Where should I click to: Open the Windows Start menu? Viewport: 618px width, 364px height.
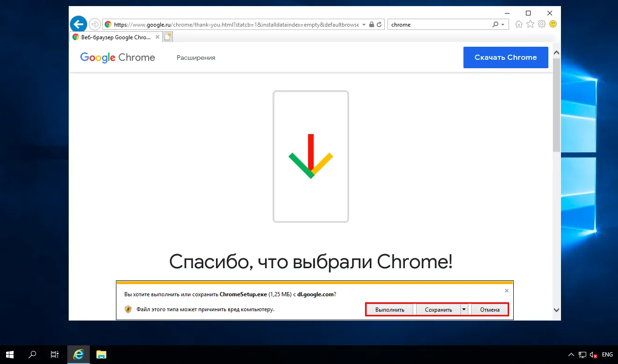(9, 355)
